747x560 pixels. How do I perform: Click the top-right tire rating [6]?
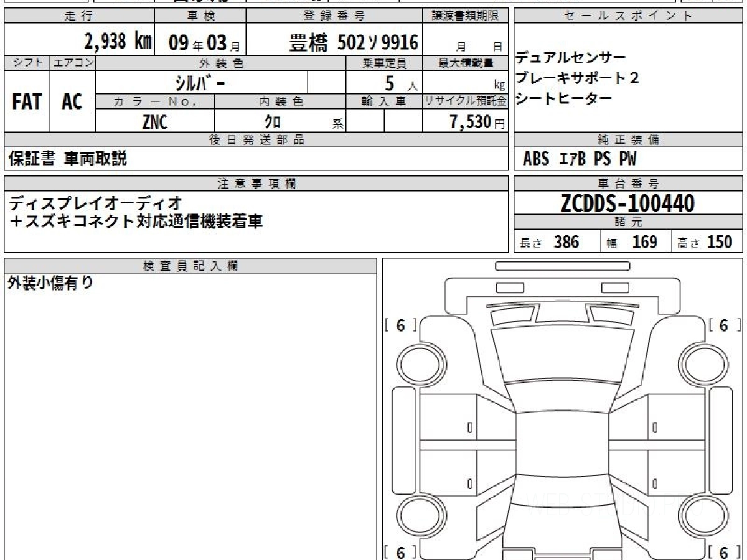(724, 325)
